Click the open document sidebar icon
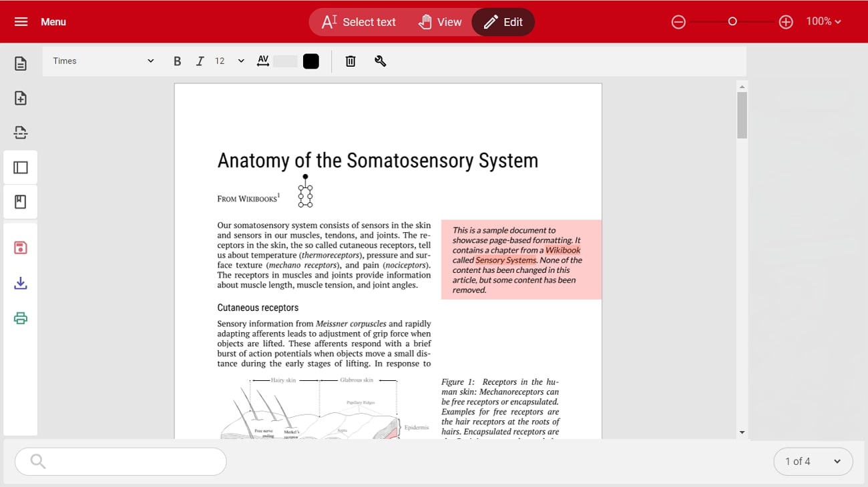Viewport: 868px width, 487px height. (x=21, y=63)
